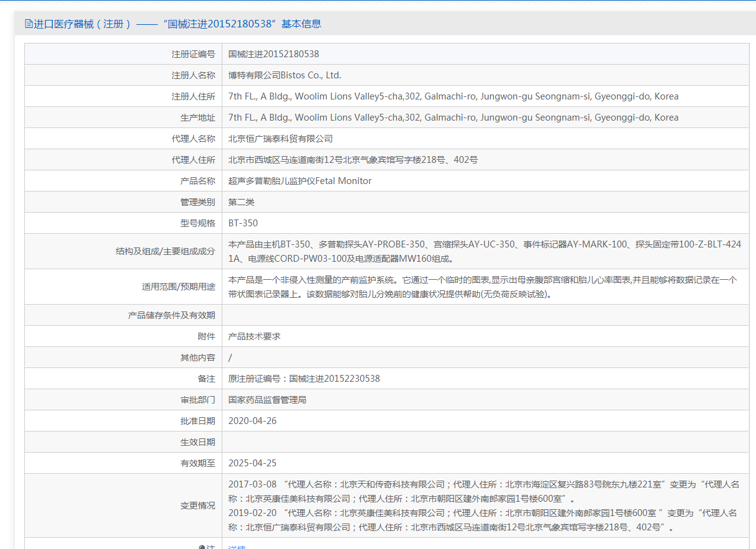Click the model spec value BT-350

tap(243, 223)
